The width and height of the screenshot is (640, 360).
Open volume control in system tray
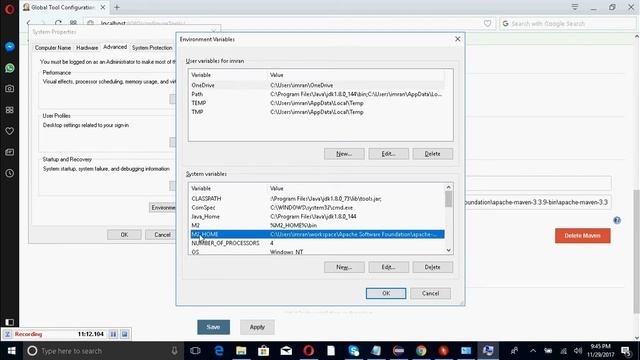578,351
